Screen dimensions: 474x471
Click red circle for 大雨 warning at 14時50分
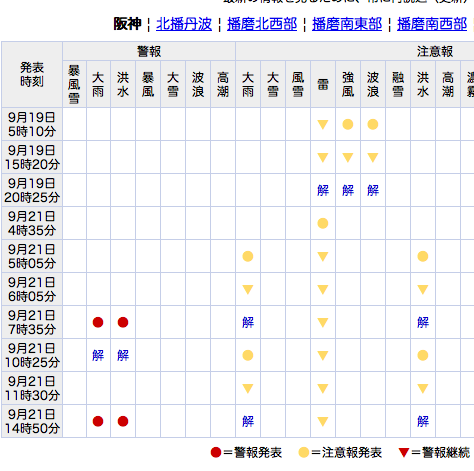[x=98, y=421]
